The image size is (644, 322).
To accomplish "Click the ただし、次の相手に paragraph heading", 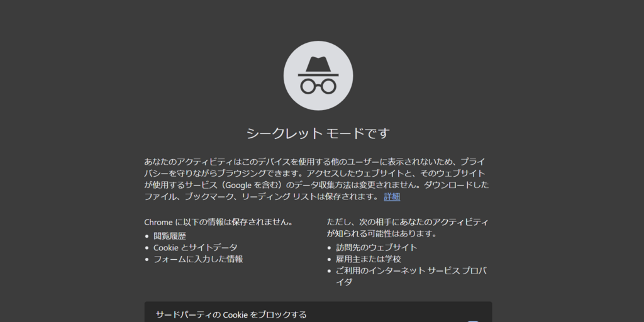I will (x=408, y=228).
